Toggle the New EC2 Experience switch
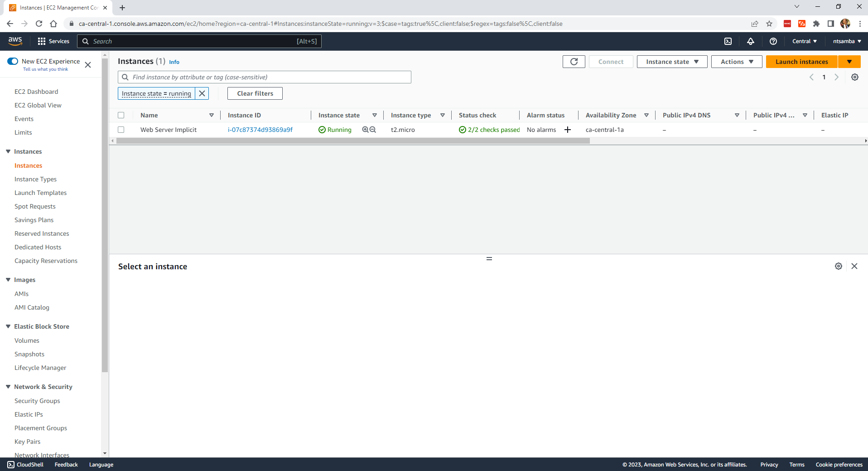 pos(13,61)
